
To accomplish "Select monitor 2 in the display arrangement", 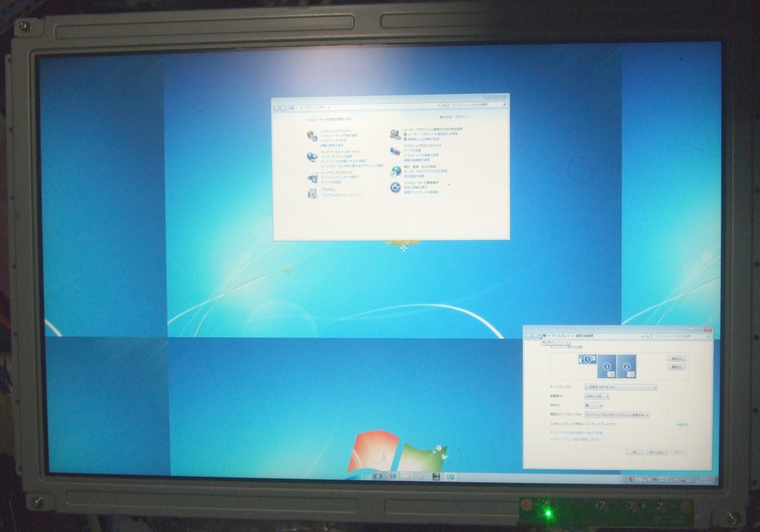I will (627, 366).
